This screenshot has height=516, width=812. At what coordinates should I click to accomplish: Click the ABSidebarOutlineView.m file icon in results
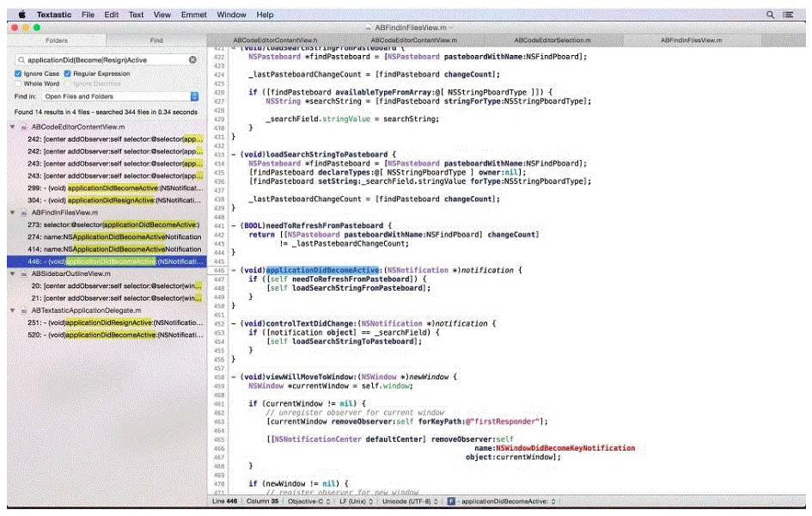24,273
